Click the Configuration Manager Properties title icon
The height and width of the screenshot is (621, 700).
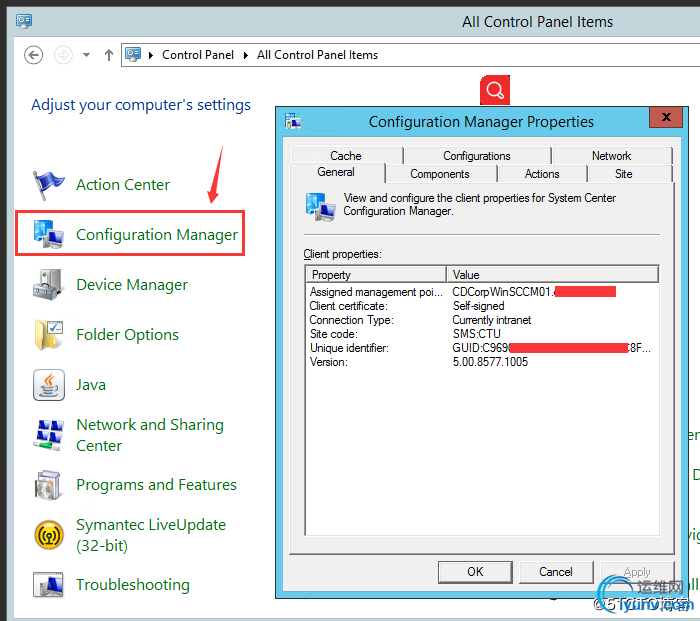point(293,121)
